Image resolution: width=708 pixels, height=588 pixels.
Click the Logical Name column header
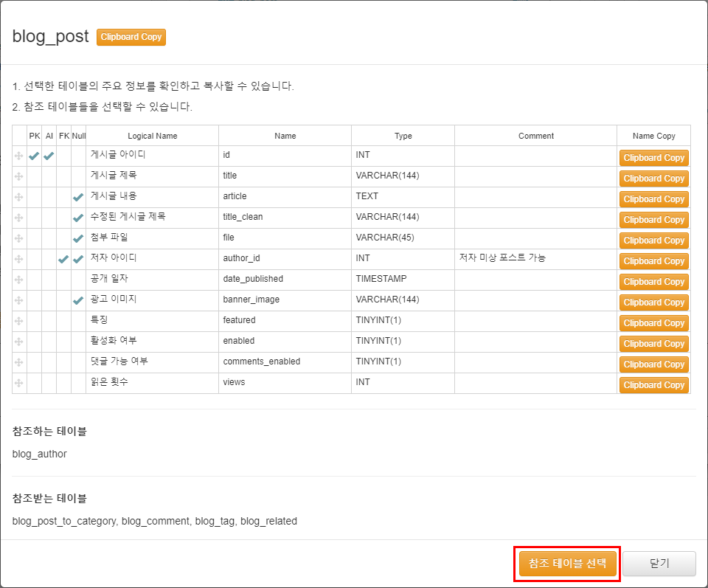(x=152, y=136)
